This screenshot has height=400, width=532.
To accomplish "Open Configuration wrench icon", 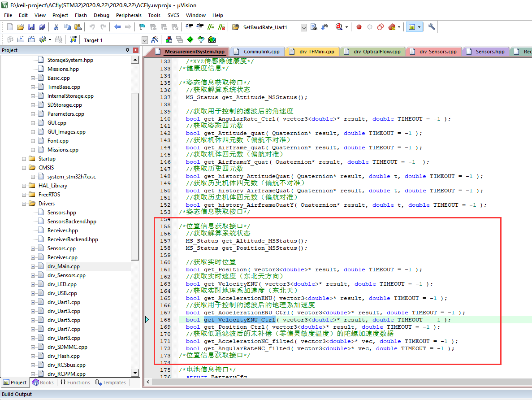I will 432,27.
